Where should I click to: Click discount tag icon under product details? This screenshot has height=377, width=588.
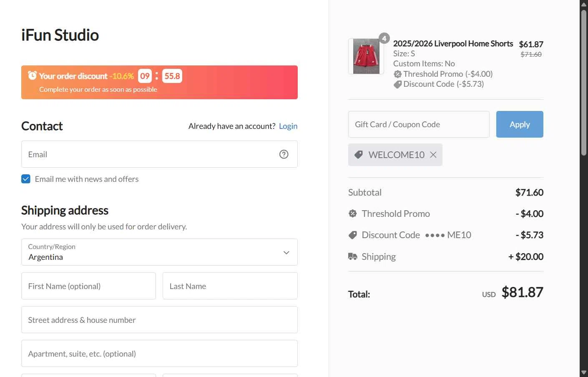coord(397,85)
